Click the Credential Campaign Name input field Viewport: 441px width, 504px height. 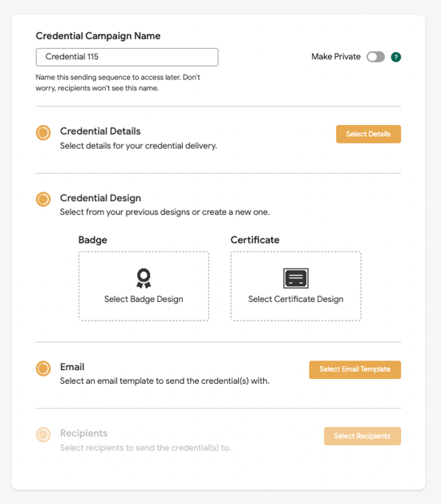127,57
